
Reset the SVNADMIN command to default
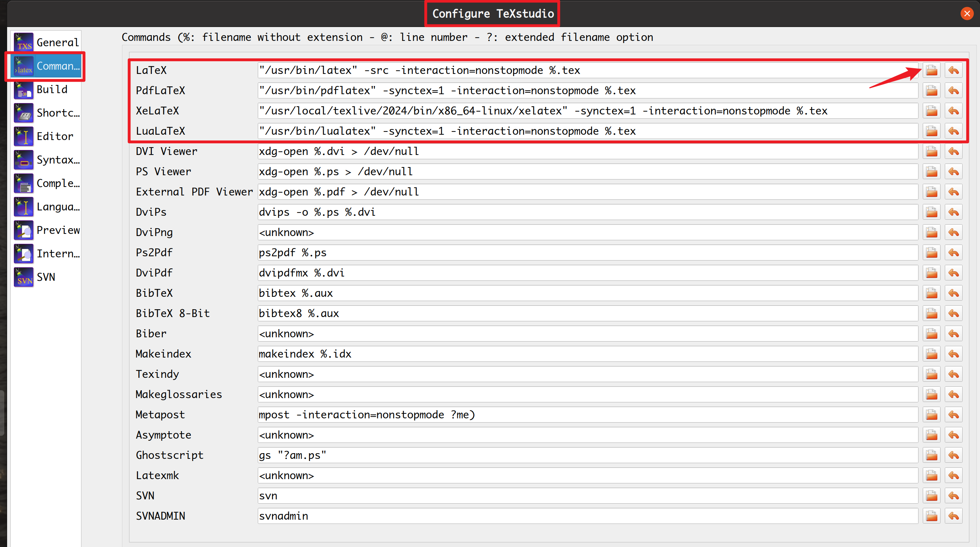coord(953,516)
